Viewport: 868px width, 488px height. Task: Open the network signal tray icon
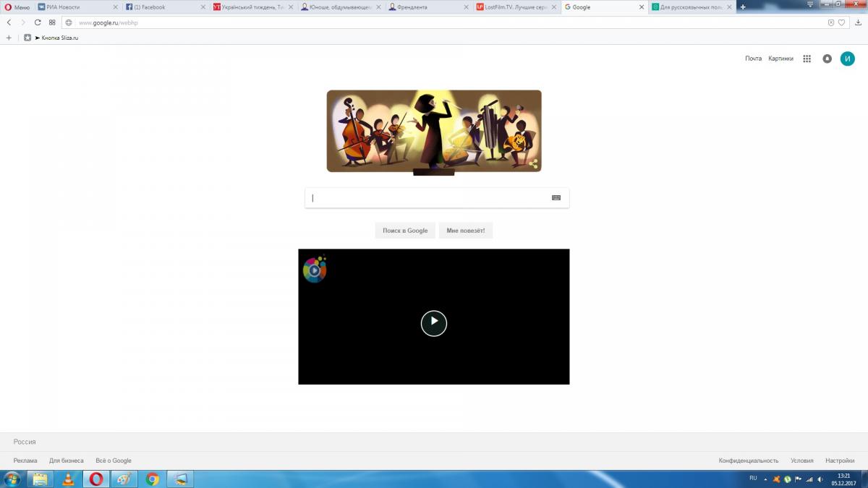coord(809,479)
